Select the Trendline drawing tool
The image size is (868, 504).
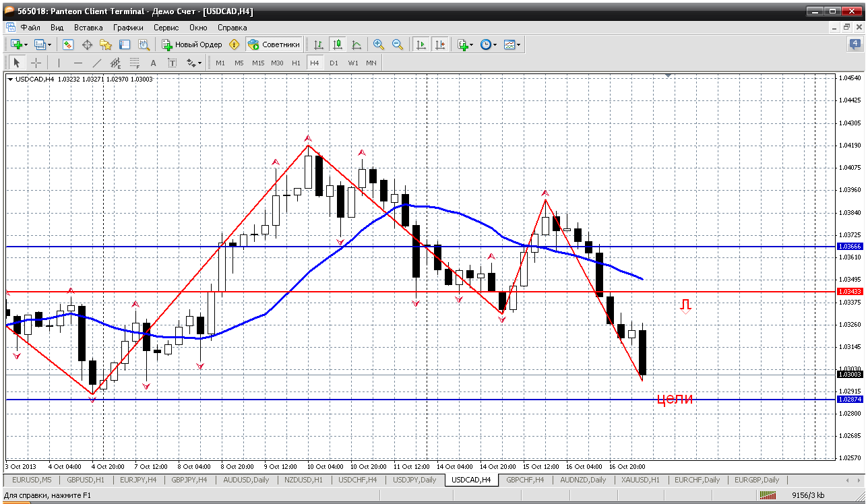pos(97,63)
